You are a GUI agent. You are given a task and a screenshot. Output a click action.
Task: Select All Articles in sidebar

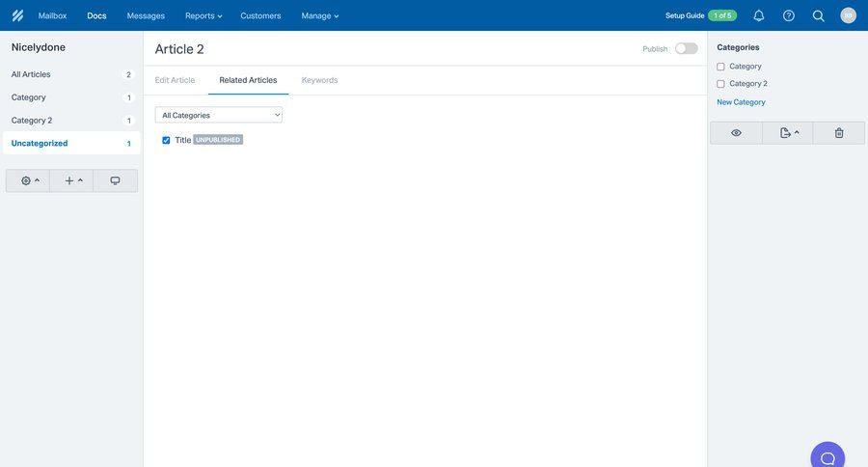tap(71, 74)
